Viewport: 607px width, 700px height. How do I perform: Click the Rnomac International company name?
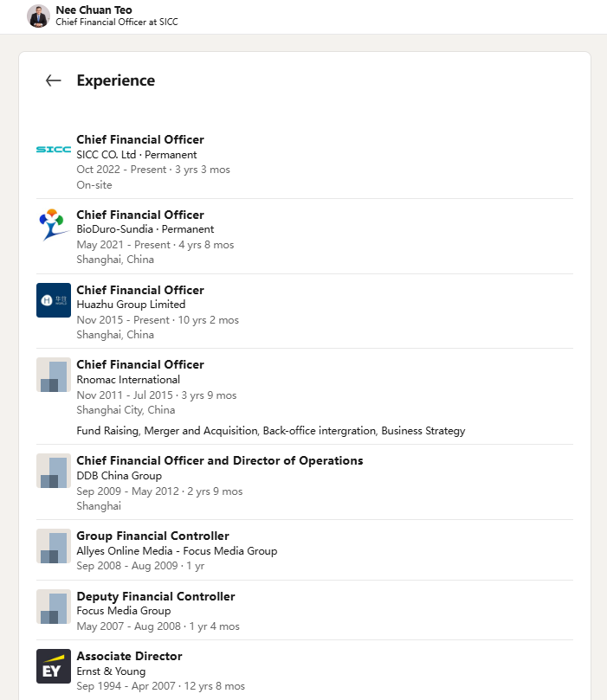(128, 379)
